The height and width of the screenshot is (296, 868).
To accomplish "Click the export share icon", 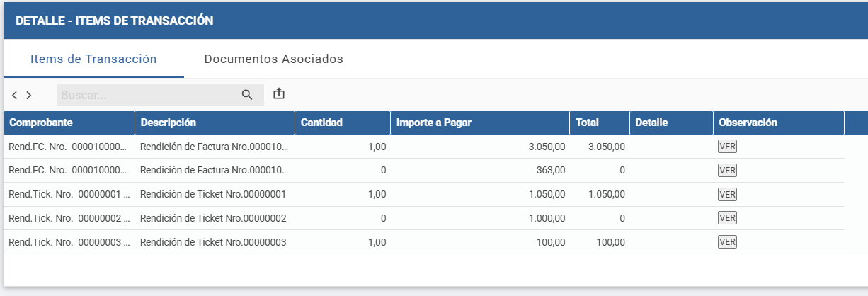I will pos(279,93).
